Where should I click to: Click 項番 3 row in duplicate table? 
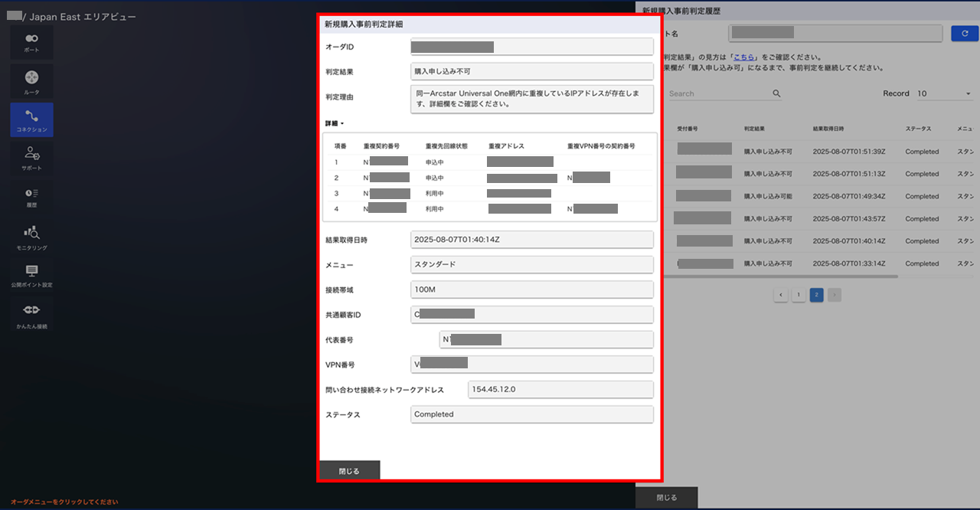coord(491,193)
